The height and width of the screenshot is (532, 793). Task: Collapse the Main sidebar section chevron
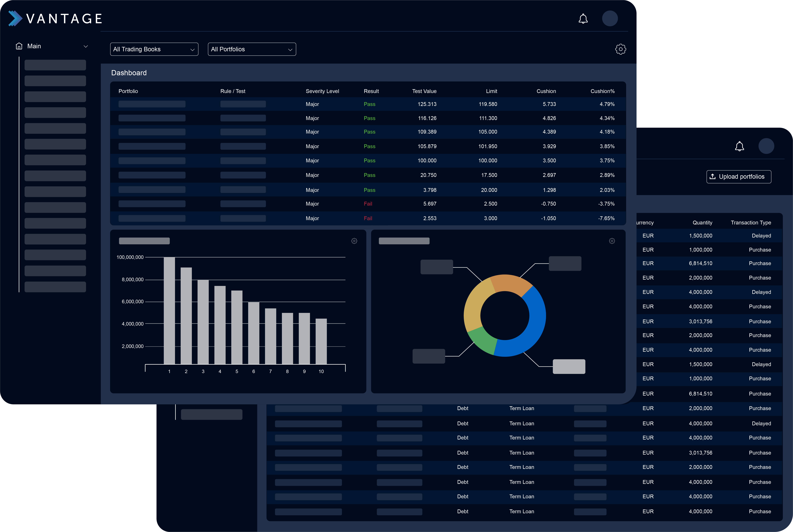click(86, 47)
